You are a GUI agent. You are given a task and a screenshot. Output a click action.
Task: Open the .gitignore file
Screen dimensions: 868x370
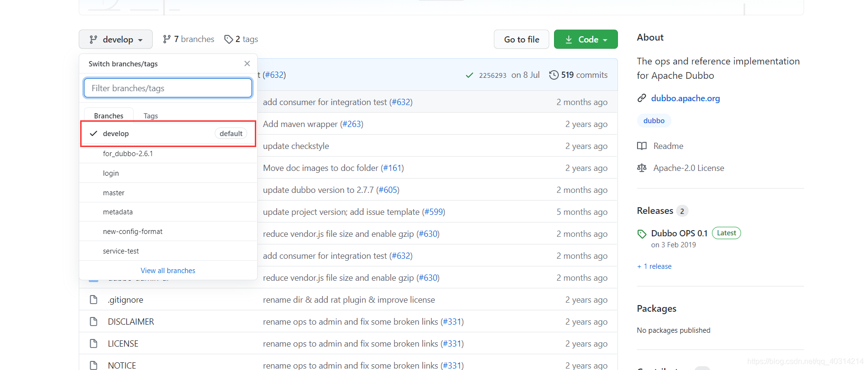click(125, 300)
